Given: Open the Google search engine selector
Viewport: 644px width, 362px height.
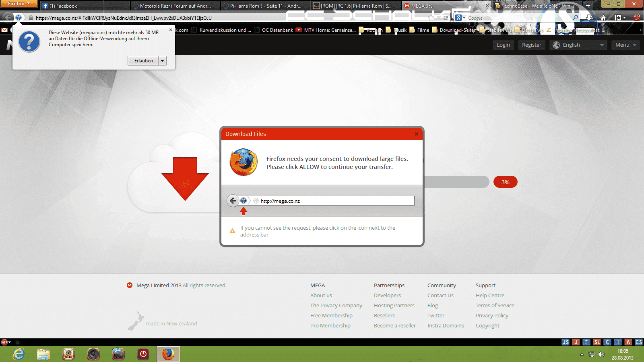Looking at the screenshot, I should [460, 18].
